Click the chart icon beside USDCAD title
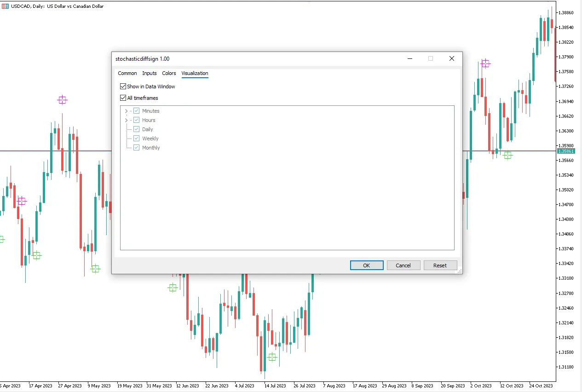The image size is (582, 392). click(5, 6)
